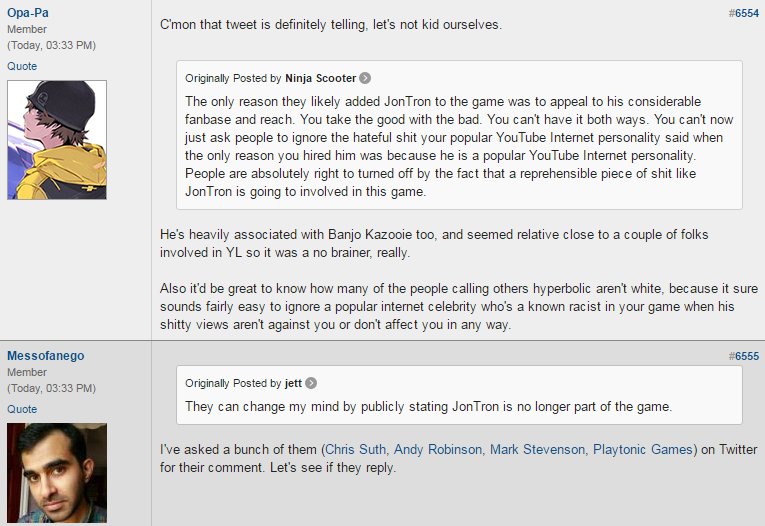Click Messofanego's photo avatar

(57, 473)
